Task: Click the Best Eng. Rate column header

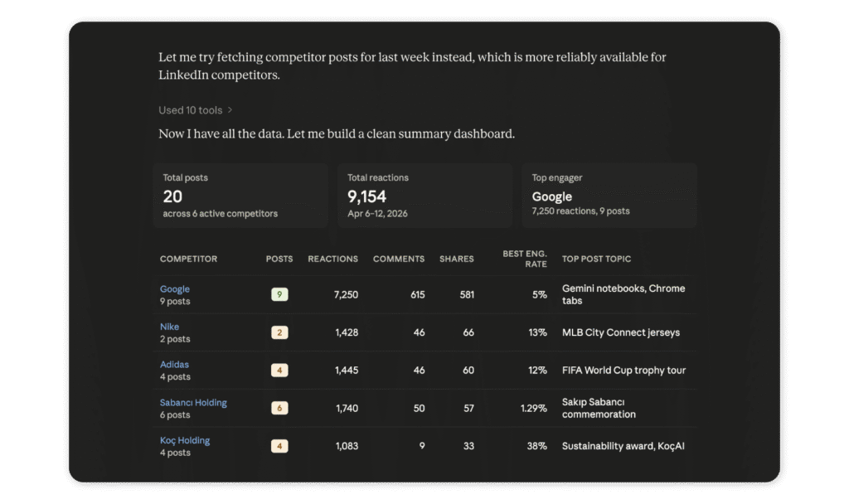Action: [x=525, y=259]
